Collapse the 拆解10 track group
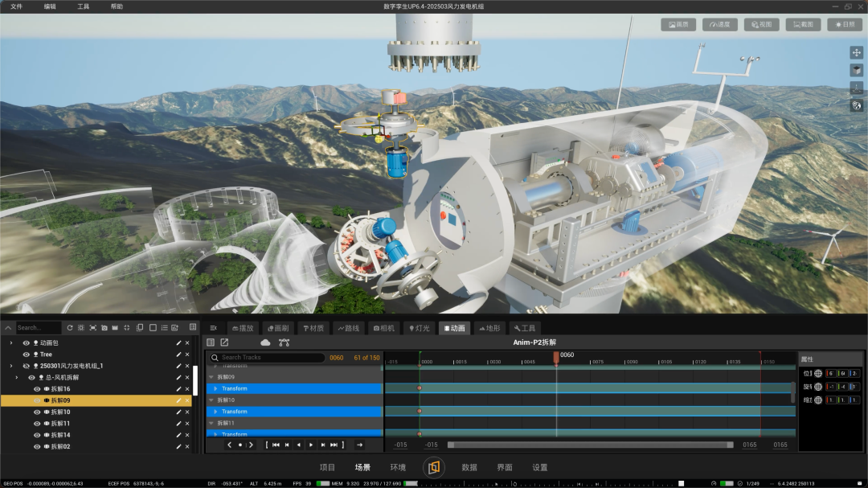 click(211, 400)
